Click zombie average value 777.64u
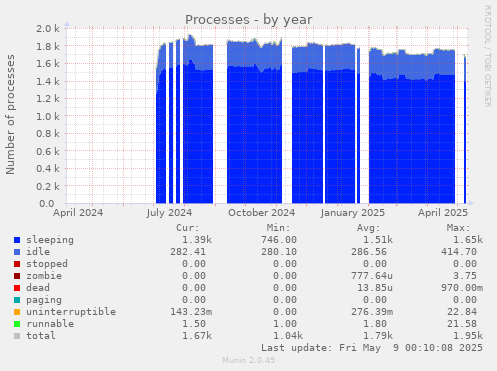Screen dimensions: 497x371 click(x=372, y=276)
